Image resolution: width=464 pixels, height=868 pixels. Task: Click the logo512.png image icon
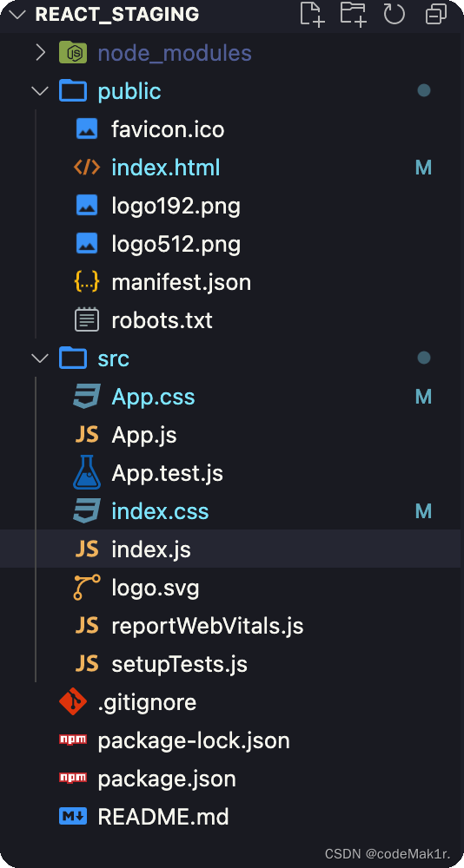pyautogui.click(x=87, y=244)
